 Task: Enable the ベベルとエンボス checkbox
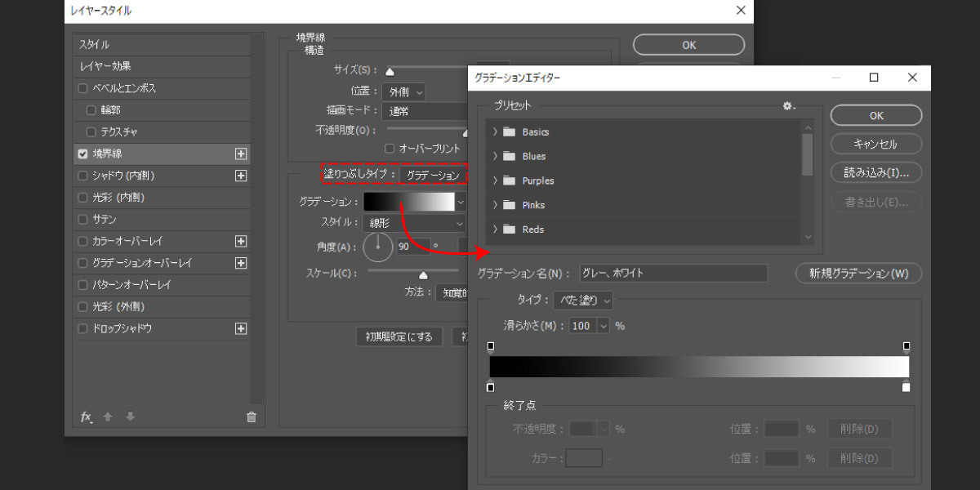tap(82, 88)
